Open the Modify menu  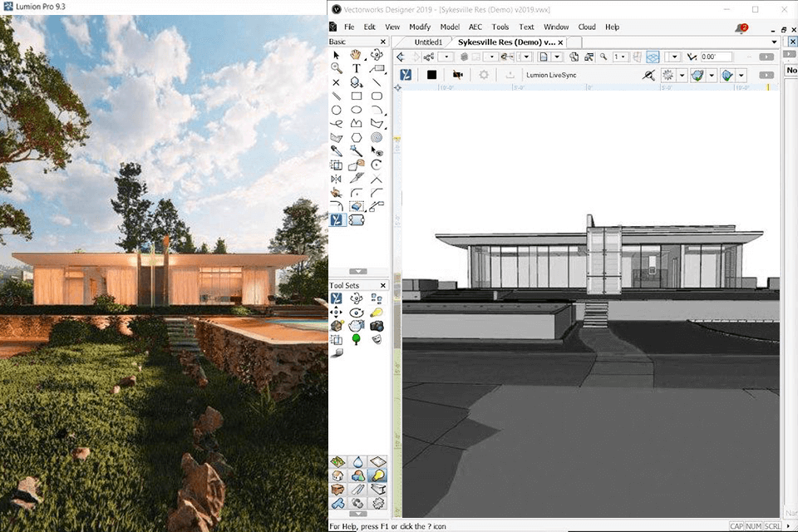[420, 27]
